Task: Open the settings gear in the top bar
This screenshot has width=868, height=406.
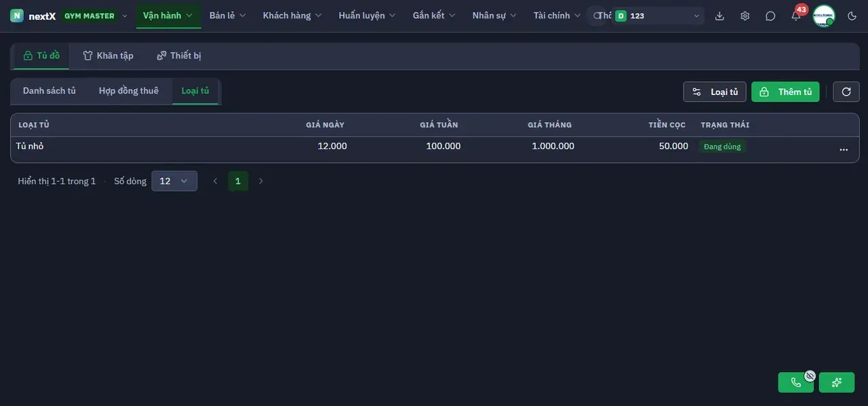Action: point(745,16)
